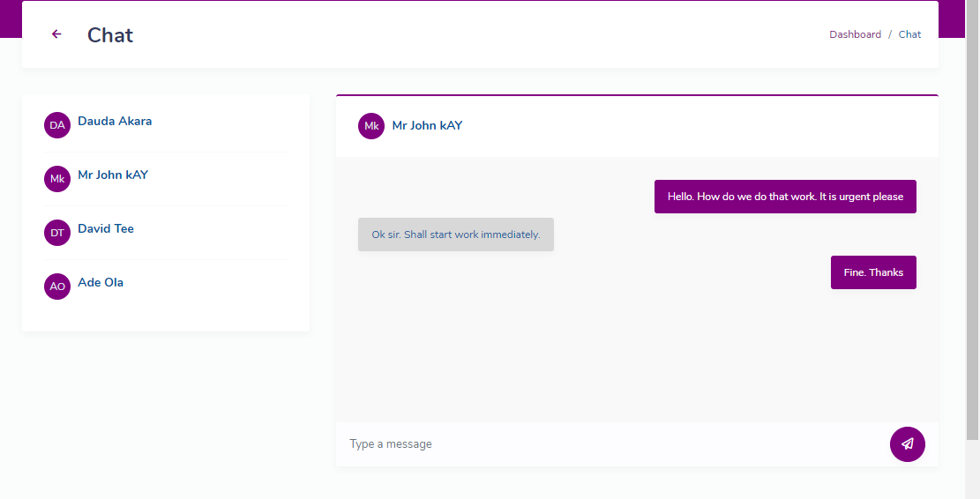Screen dimensions: 980x499
Task: Click the Mk avatar in the conversation header
Action: (x=371, y=126)
